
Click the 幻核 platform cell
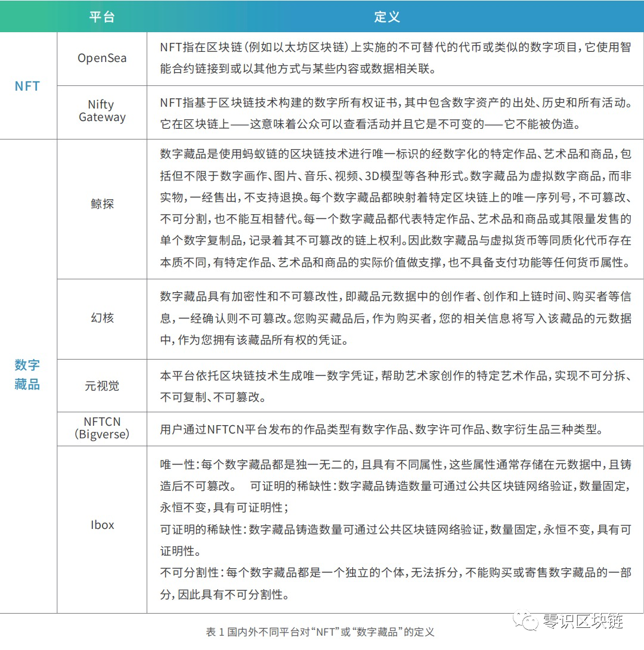(x=102, y=318)
